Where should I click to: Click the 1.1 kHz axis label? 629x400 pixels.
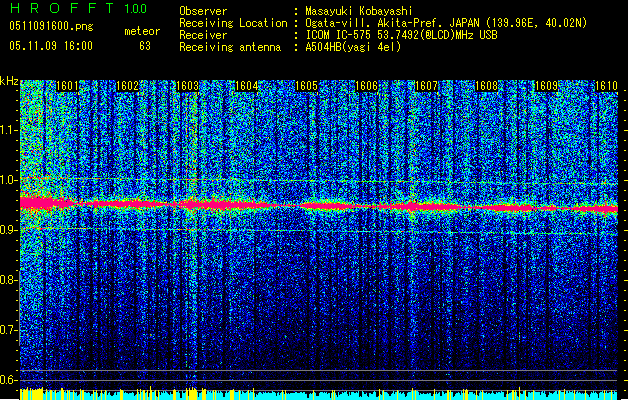coord(9,130)
